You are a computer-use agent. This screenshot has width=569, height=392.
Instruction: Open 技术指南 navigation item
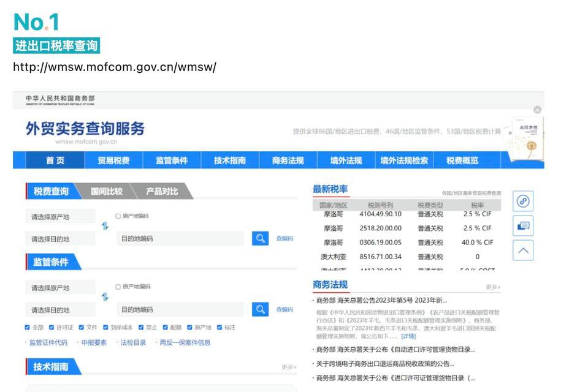pyautogui.click(x=230, y=160)
